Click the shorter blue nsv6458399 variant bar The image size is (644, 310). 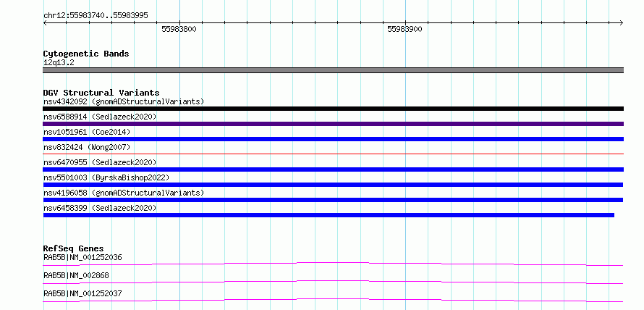point(329,215)
